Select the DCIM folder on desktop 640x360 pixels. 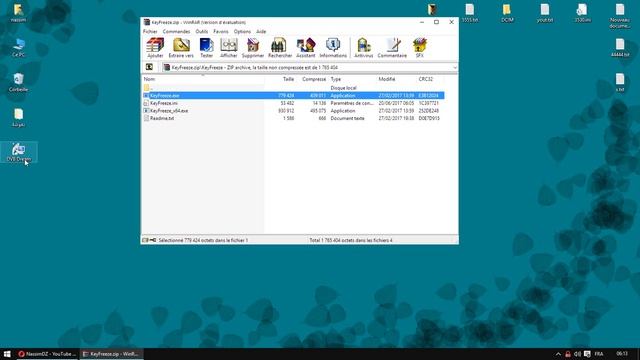(507, 13)
